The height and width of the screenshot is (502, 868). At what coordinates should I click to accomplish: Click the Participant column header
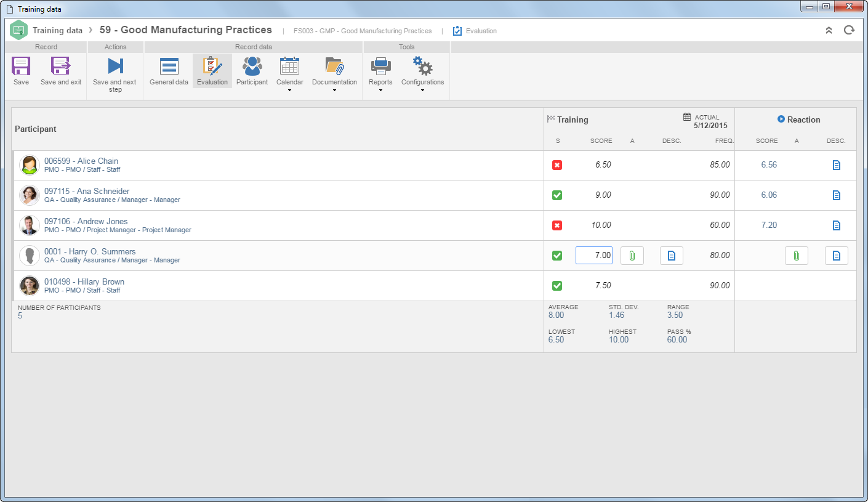pos(36,129)
